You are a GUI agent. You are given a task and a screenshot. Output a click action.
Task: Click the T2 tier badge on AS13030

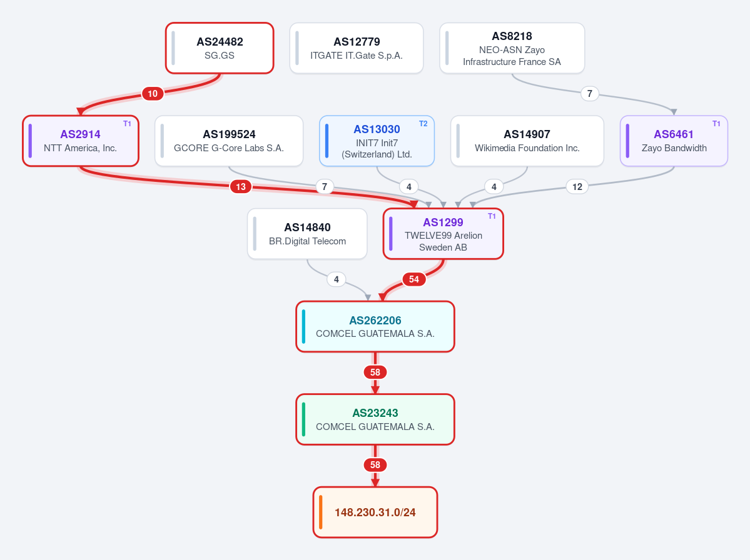click(x=423, y=124)
